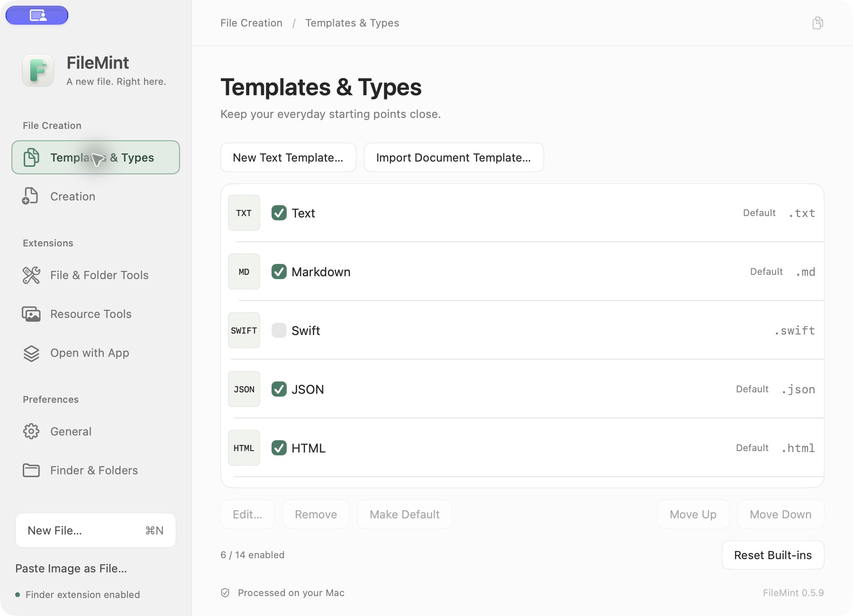The height and width of the screenshot is (616, 853).
Task: Click Paste Image as File
Action: 71,568
